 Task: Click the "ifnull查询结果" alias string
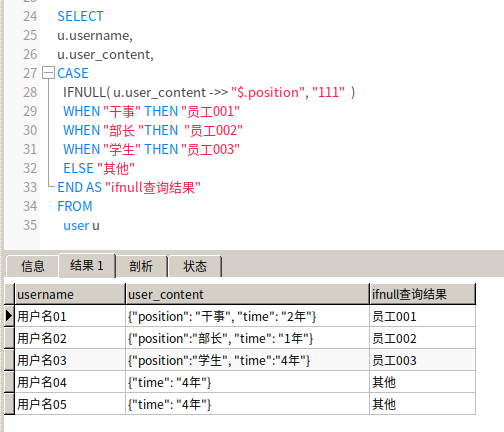pos(153,187)
